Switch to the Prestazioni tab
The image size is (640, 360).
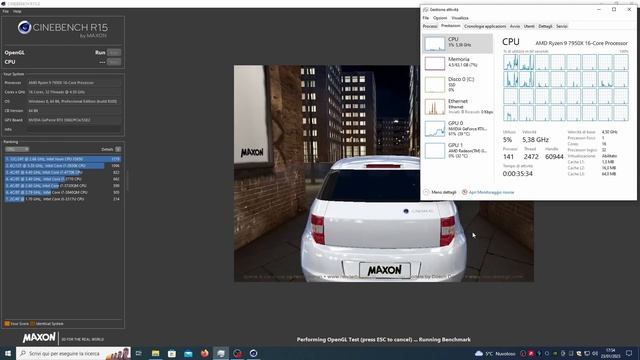click(451, 26)
